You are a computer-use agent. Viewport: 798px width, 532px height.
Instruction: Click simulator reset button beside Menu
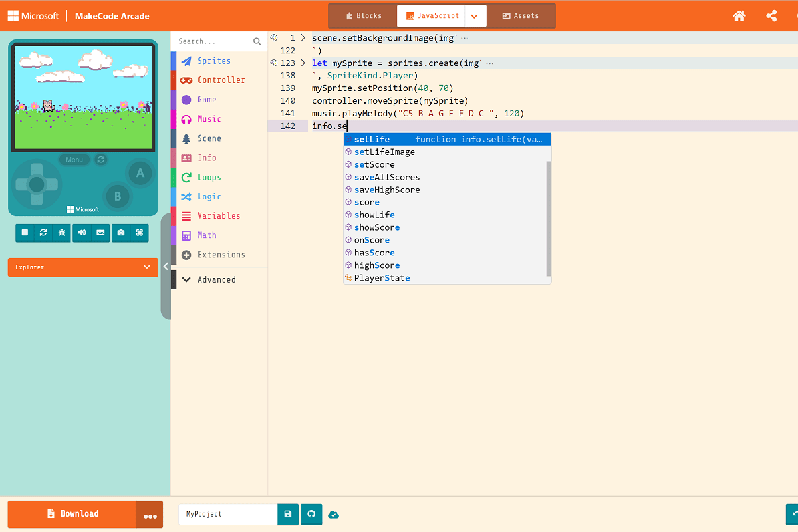[x=101, y=160]
